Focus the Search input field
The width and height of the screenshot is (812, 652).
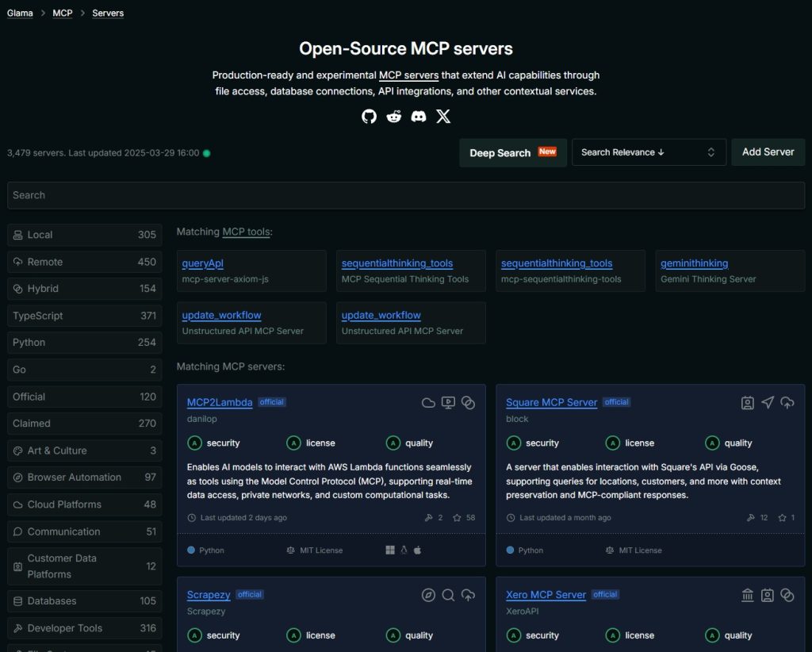405,195
